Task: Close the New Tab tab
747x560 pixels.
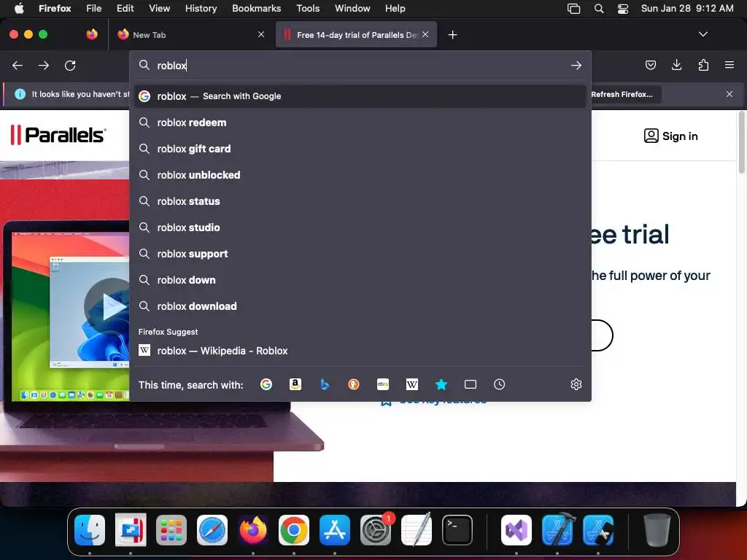Action: pos(261,34)
